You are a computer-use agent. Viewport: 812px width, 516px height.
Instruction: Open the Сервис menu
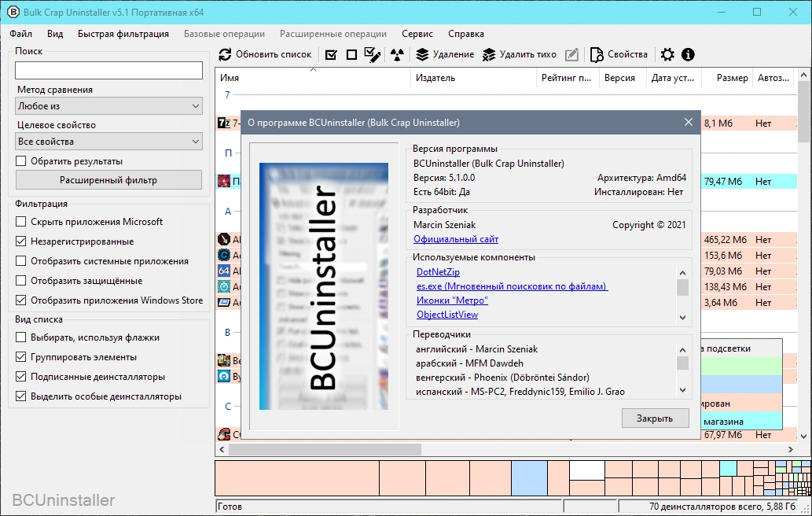(x=417, y=34)
